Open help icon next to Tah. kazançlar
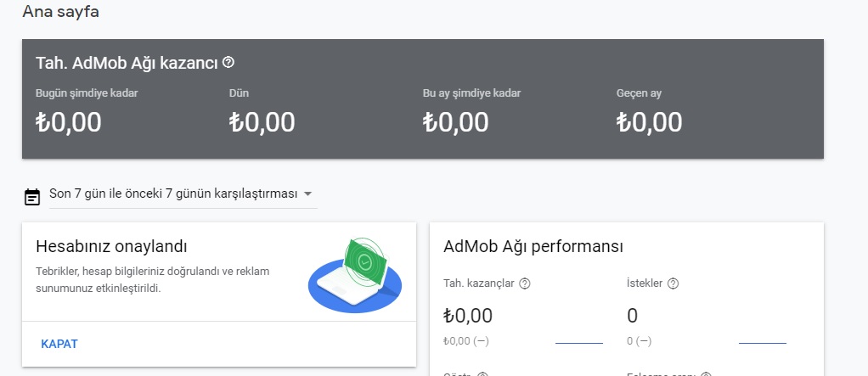868x376 pixels. click(526, 283)
